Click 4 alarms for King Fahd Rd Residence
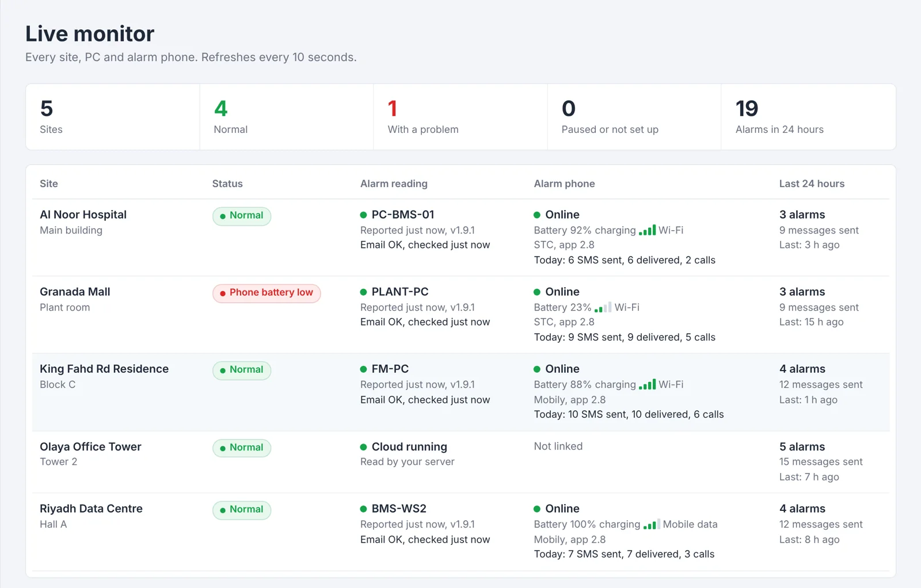921x588 pixels. pyautogui.click(x=802, y=369)
